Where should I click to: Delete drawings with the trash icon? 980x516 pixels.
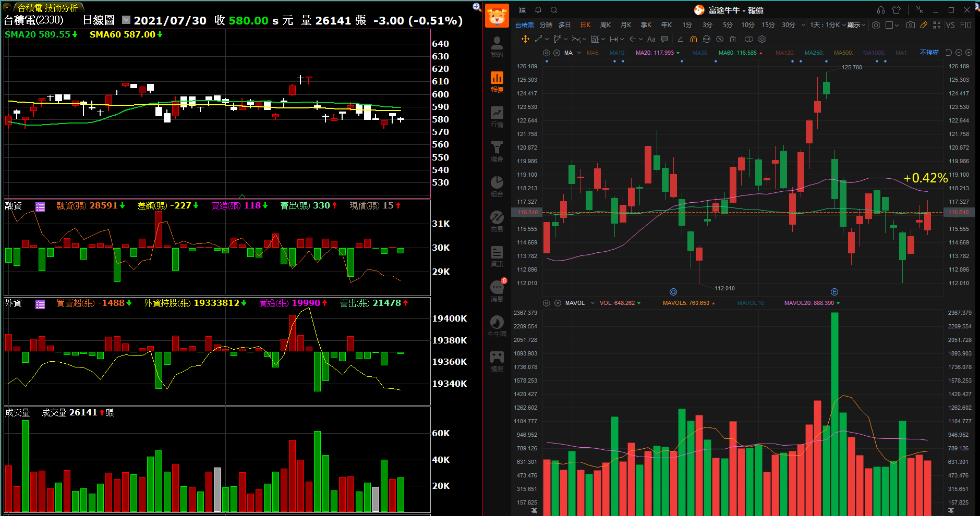733,39
